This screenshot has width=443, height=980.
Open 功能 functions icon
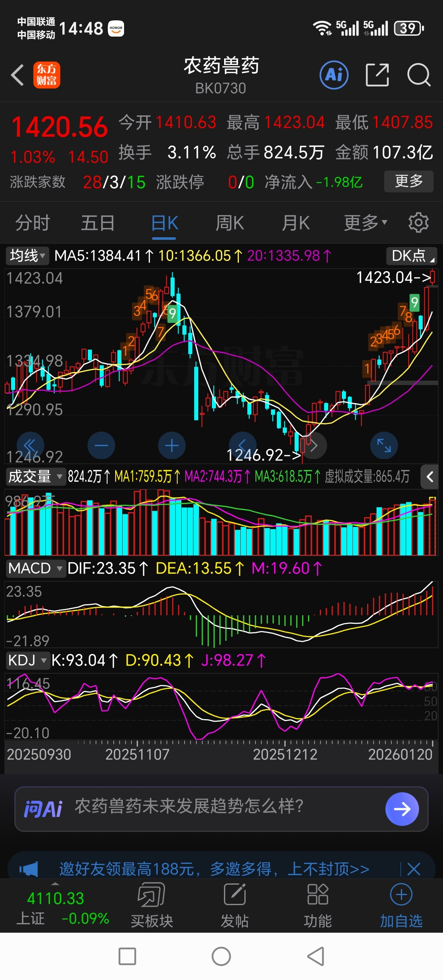(317, 905)
